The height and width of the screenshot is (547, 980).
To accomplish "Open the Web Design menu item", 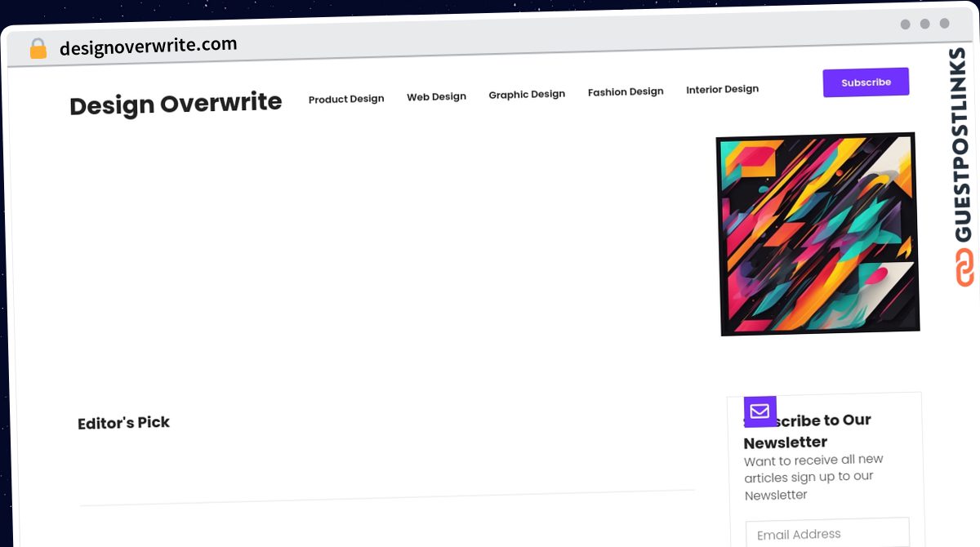I will click(437, 96).
